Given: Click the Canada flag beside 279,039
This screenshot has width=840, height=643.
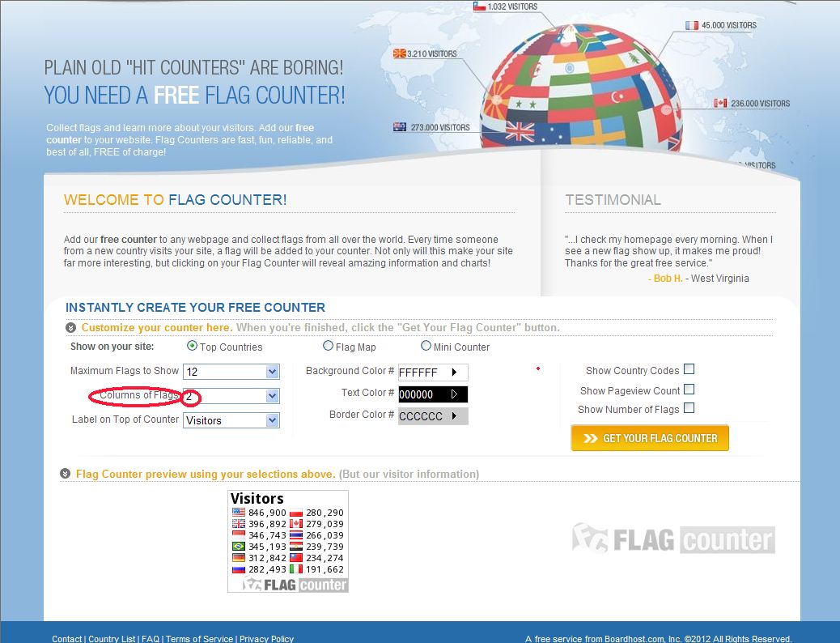Looking at the screenshot, I should pyautogui.click(x=296, y=524).
